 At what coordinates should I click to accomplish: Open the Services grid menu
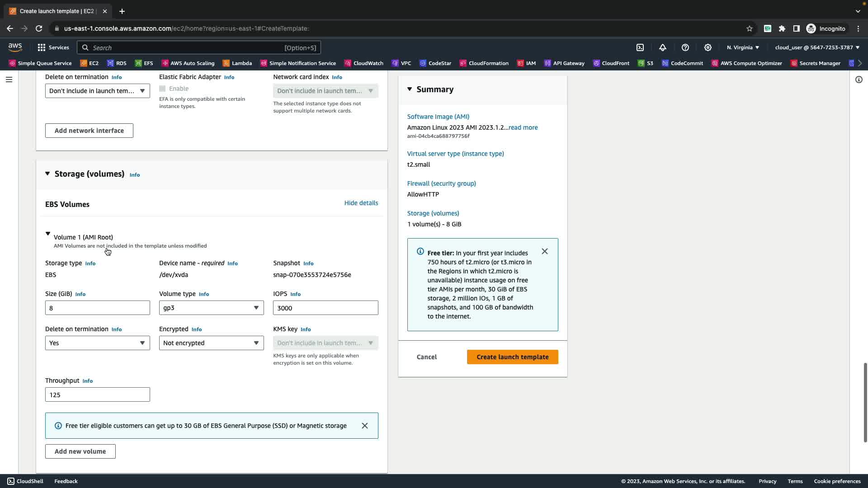tap(53, 47)
